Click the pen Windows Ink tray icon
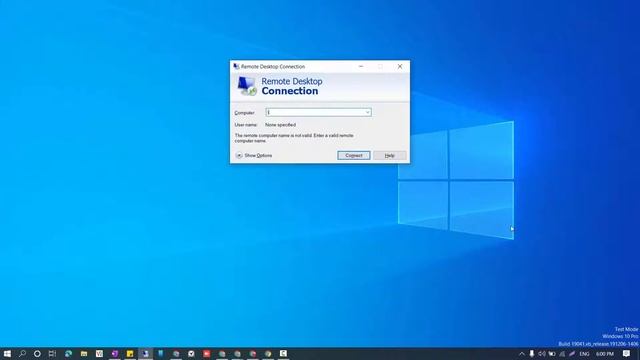This screenshot has width=640, height=360. point(572,354)
